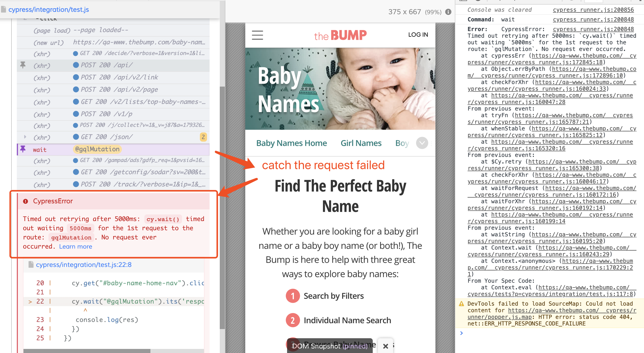Expand the GET 200 /json/ xhr group
Screen dimensions: 644x353
tap(25, 137)
